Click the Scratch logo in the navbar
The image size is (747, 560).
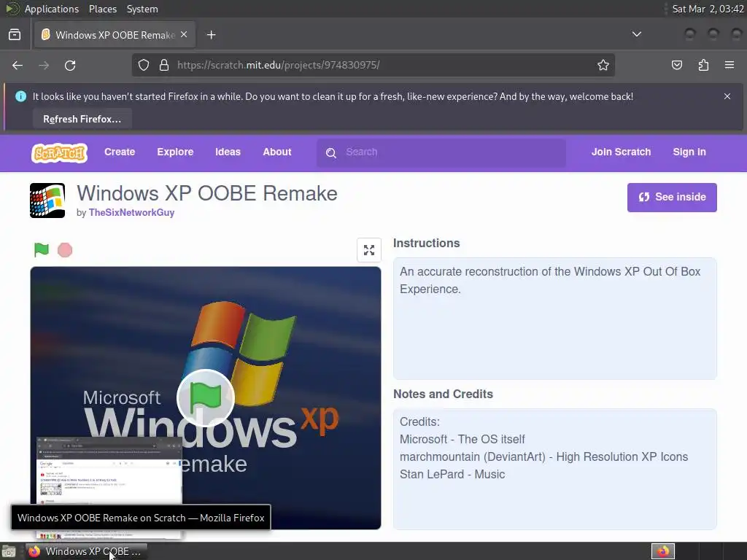[x=60, y=153]
